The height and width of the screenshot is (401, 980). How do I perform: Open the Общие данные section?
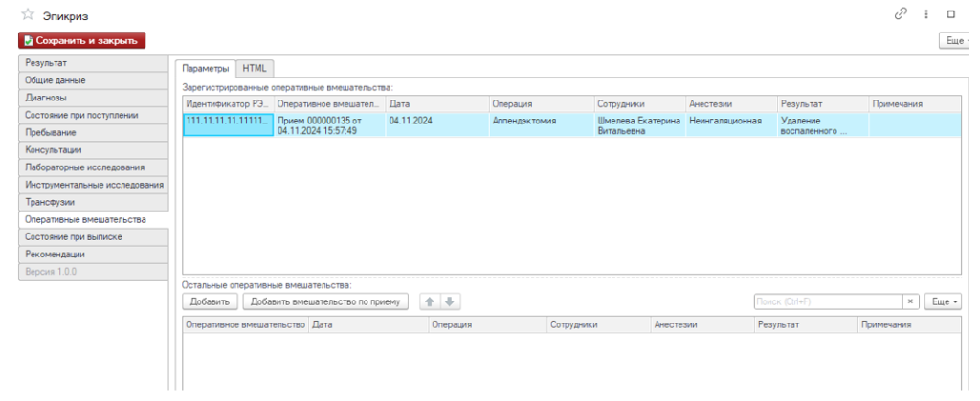coord(94,80)
